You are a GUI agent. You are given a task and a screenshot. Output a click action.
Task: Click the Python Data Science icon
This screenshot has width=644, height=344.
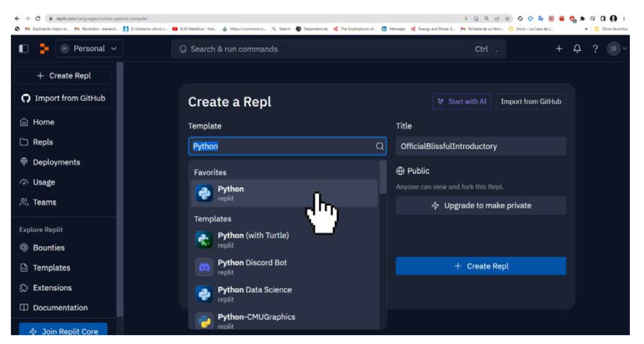click(204, 294)
